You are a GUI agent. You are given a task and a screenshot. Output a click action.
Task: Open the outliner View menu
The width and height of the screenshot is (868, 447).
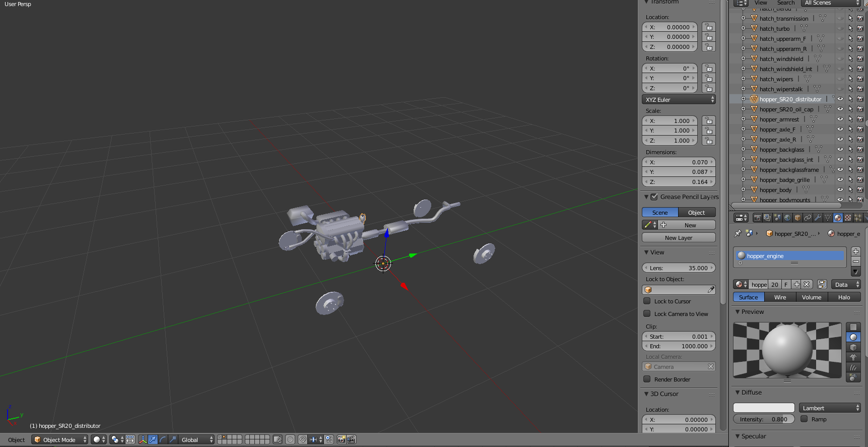[761, 3]
